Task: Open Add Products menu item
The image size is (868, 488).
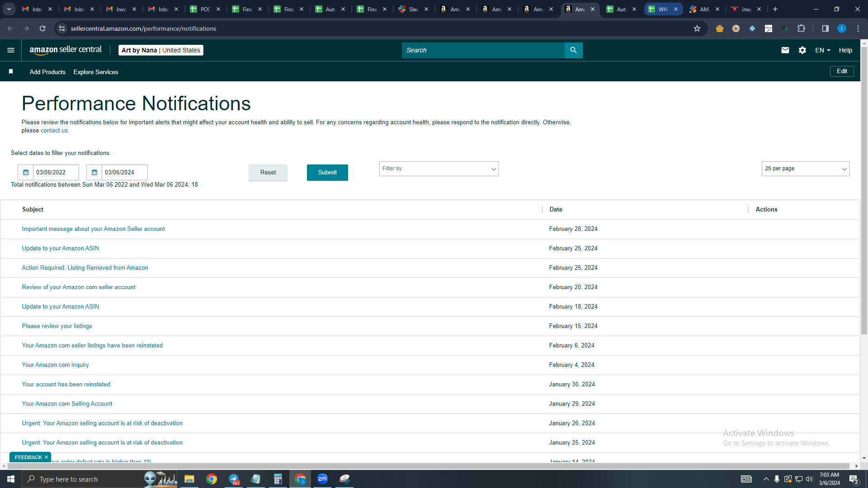Action: tap(47, 72)
